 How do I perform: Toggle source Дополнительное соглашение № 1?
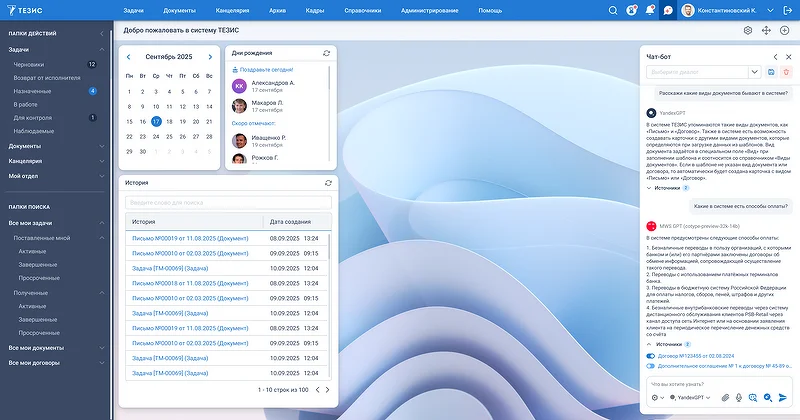pyautogui.click(x=651, y=366)
